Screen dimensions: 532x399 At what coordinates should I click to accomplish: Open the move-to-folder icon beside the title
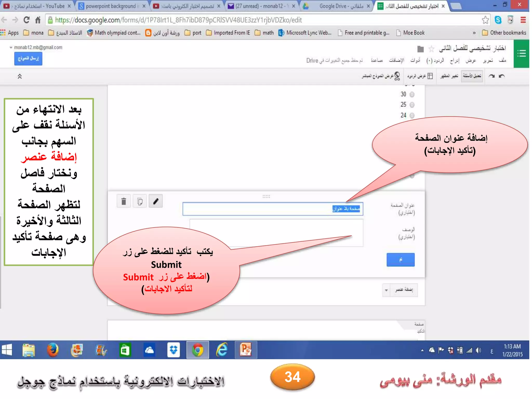point(420,49)
